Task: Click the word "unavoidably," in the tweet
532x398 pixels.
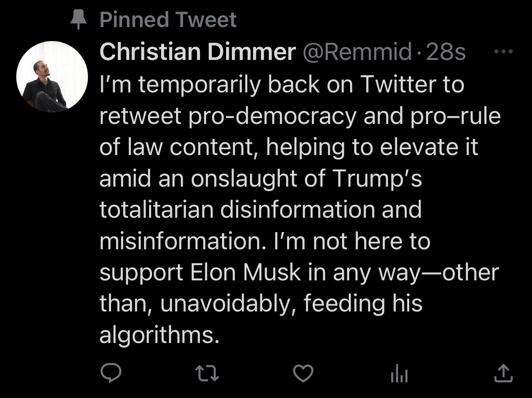Action: click(228, 303)
